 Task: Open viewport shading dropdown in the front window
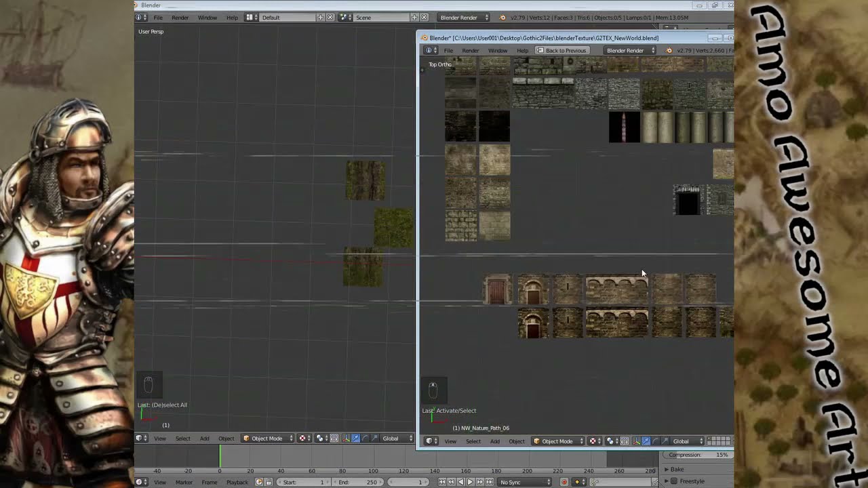point(595,441)
